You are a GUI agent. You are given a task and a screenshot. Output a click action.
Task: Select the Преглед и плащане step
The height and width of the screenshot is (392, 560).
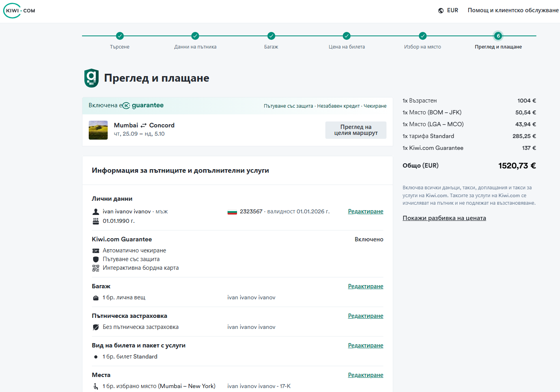point(498,47)
